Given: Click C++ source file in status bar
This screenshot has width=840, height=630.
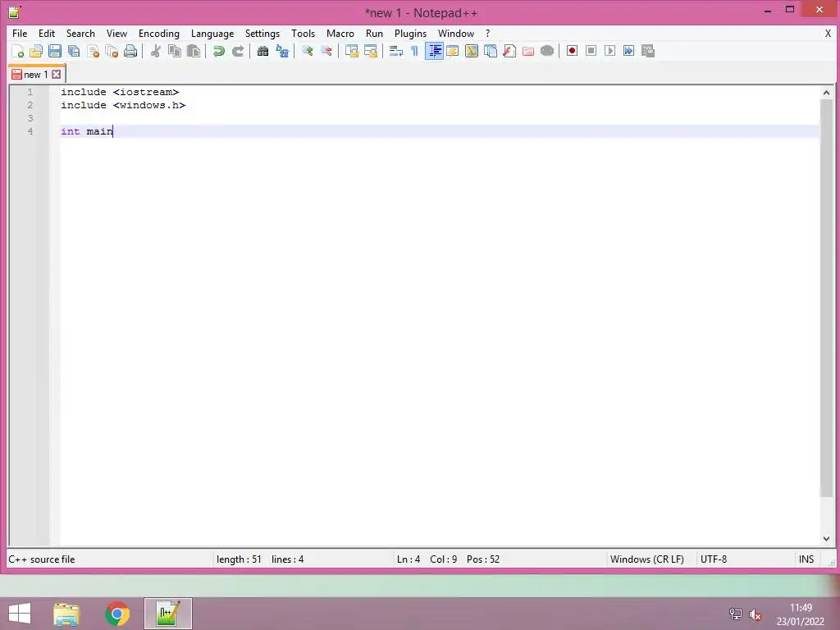Looking at the screenshot, I should (x=42, y=559).
